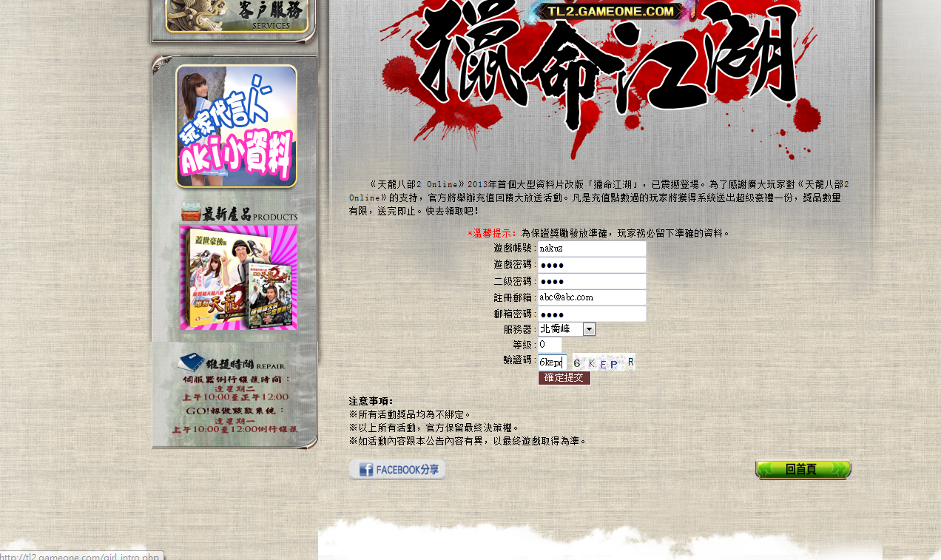Go back using the green 回首頁 button

click(803, 470)
